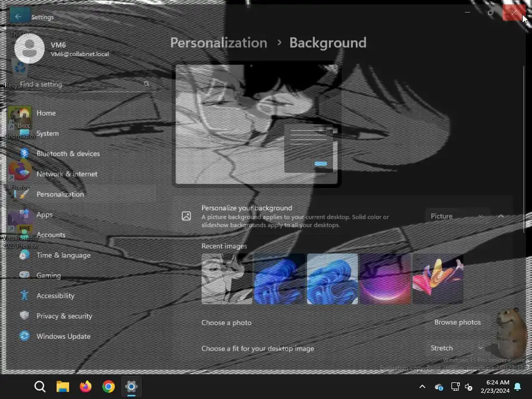This screenshot has height=399, width=532.
Task: Go back with the Settings back arrow
Action: (x=19, y=16)
